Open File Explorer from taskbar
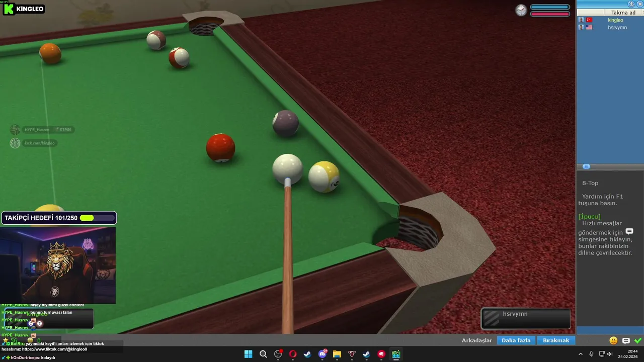The height and width of the screenshot is (362, 644). 337,354
